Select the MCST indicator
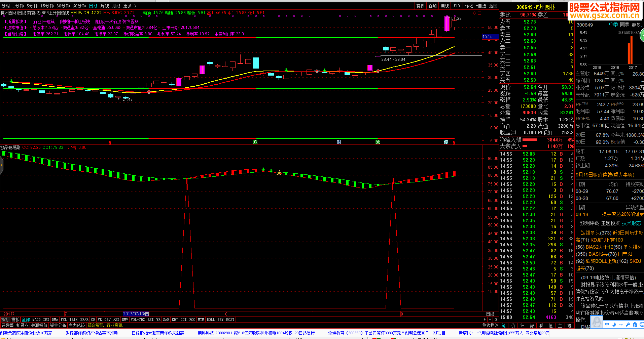This screenshot has width=644, height=339. coord(230,320)
